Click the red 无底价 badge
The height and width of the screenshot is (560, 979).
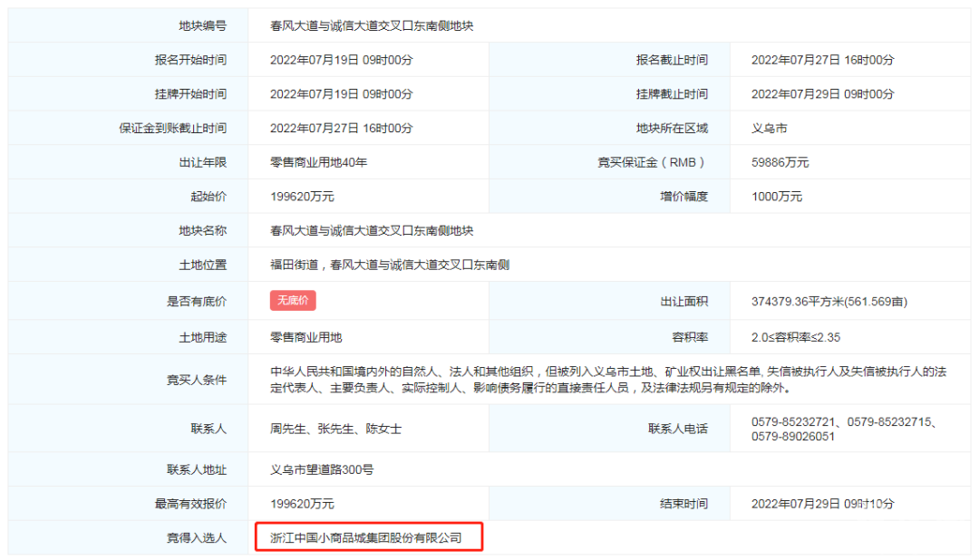coord(292,301)
